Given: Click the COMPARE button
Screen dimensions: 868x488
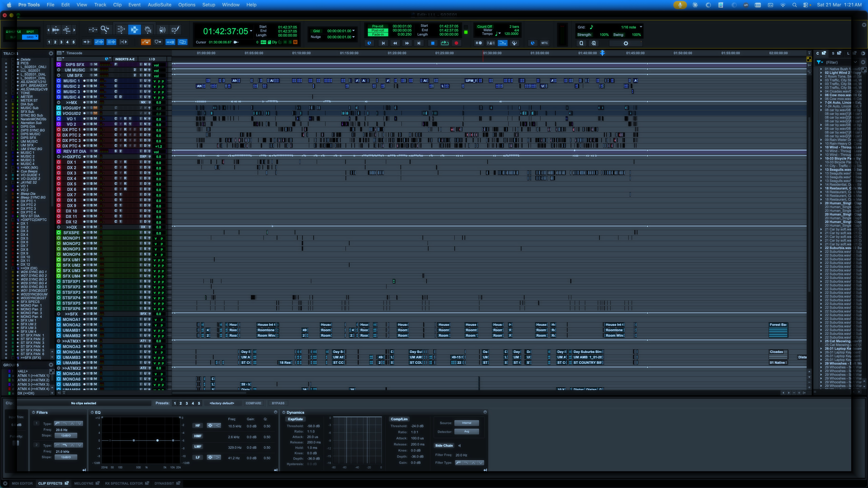Looking at the screenshot, I should [253, 403].
